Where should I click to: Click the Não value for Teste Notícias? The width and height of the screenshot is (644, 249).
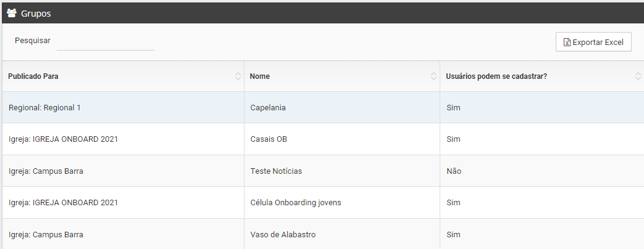454,171
